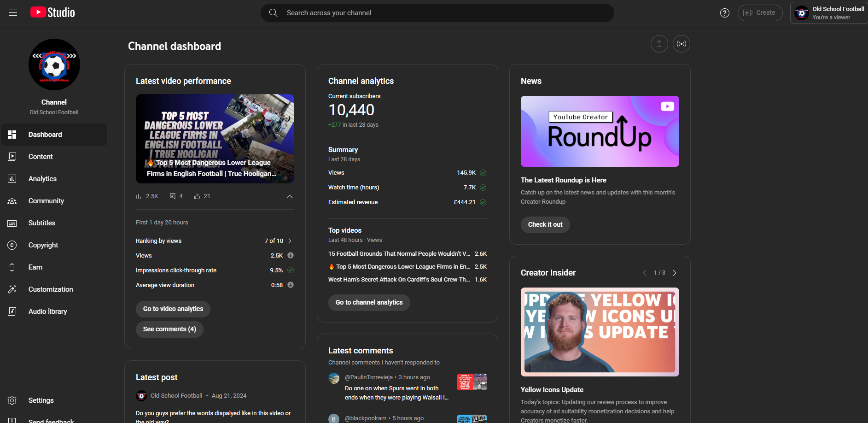Collapse the latest video stats chevron
Viewport: 868px width, 423px height.
[290, 196]
